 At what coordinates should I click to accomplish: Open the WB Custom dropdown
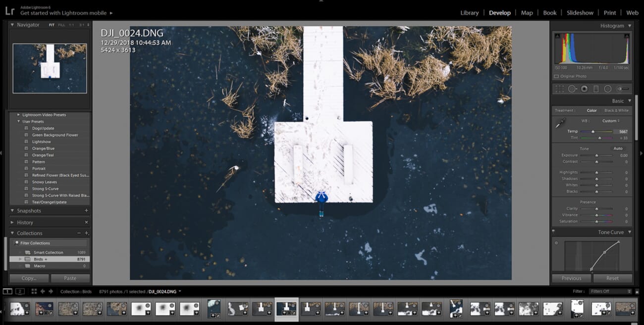coord(612,121)
